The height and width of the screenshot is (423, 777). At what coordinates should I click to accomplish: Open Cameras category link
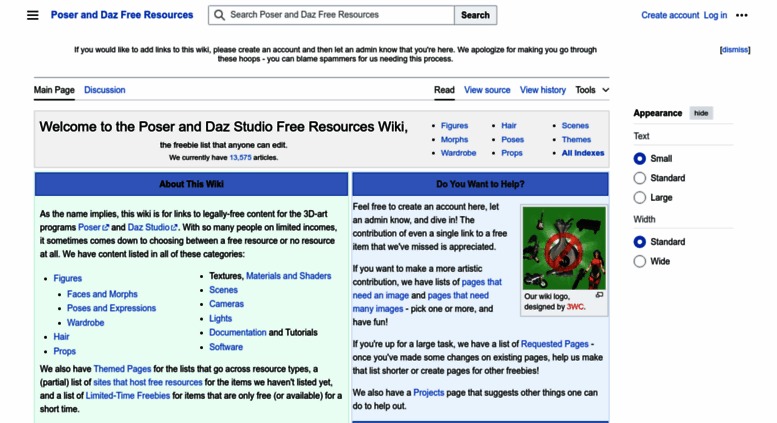226,304
